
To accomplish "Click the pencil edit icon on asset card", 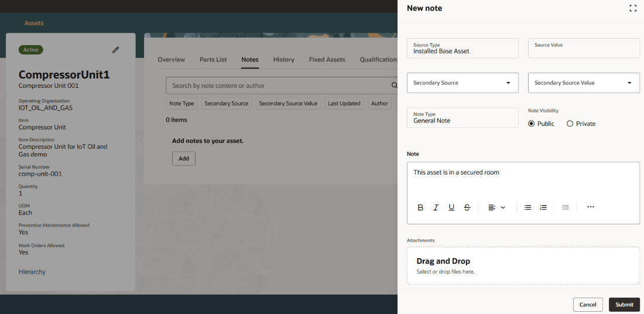I will (115, 50).
